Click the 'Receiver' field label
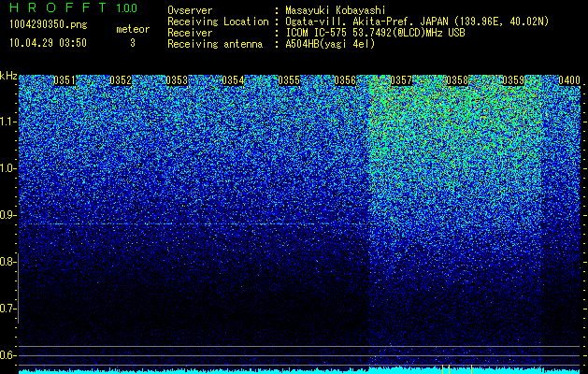The image size is (588, 374). point(190,33)
